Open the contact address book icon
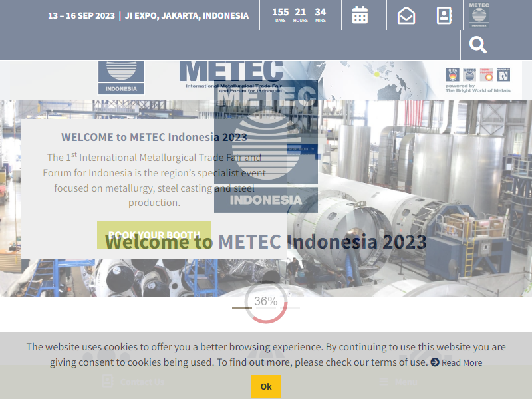Image resolution: width=532 pixels, height=399 pixels. [444, 15]
